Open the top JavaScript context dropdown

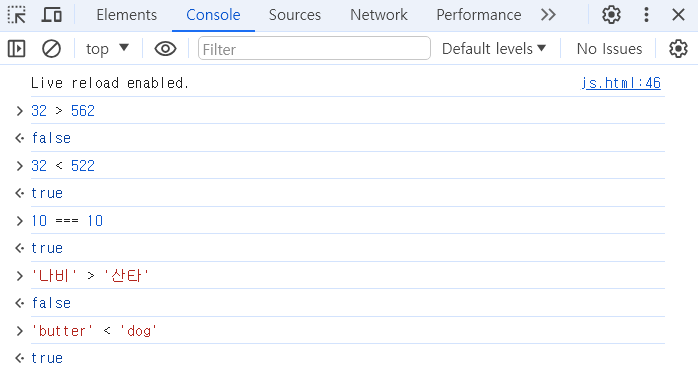coord(107,49)
